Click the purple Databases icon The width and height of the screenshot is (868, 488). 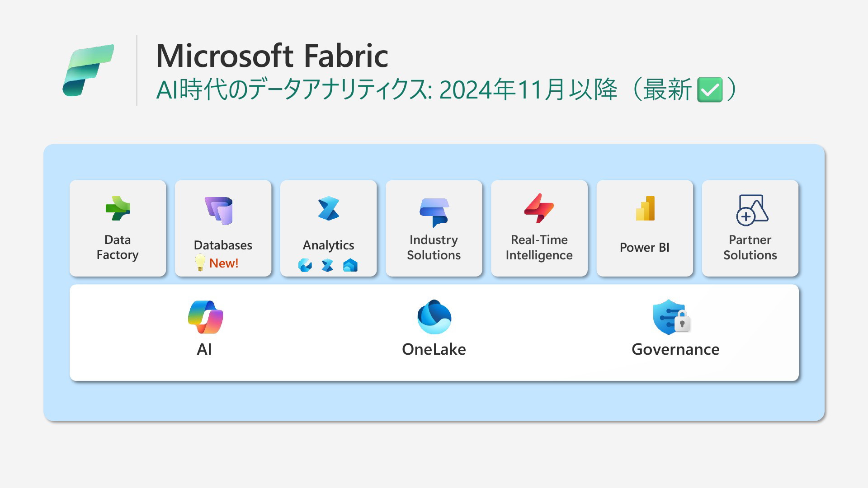pyautogui.click(x=219, y=211)
